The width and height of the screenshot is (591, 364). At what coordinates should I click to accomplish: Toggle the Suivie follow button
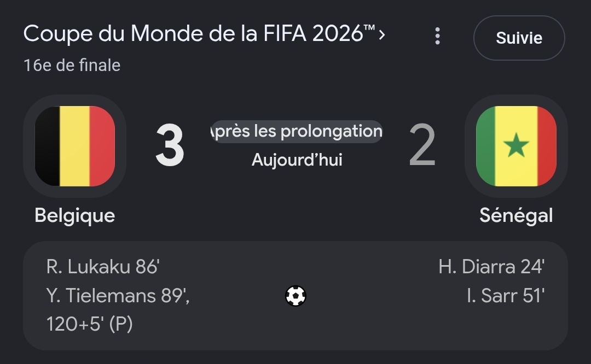(519, 38)
